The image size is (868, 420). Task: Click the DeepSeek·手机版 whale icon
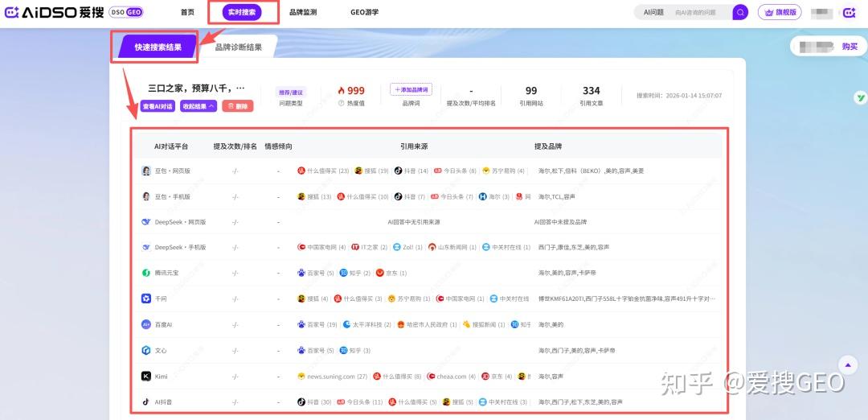146,247
